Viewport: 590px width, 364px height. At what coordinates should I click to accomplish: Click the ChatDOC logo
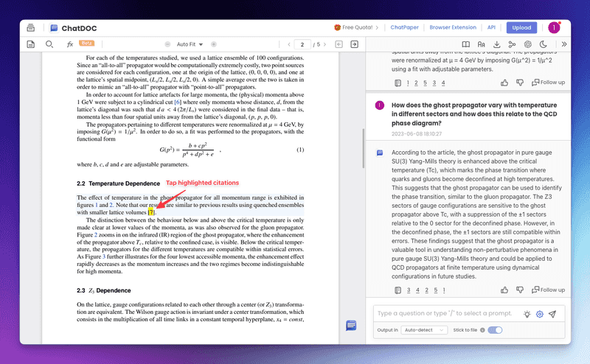click(74, 28)
